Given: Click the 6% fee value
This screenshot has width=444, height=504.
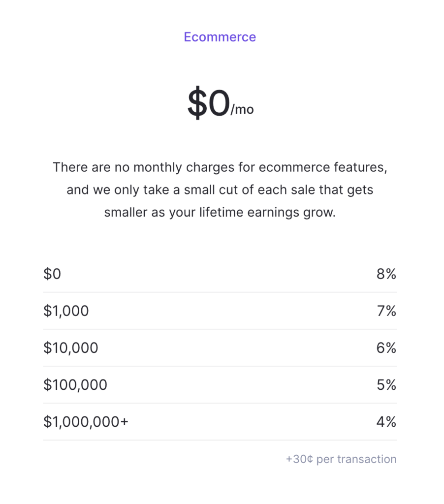Looking at the screenshot, I should coord(386,348).
